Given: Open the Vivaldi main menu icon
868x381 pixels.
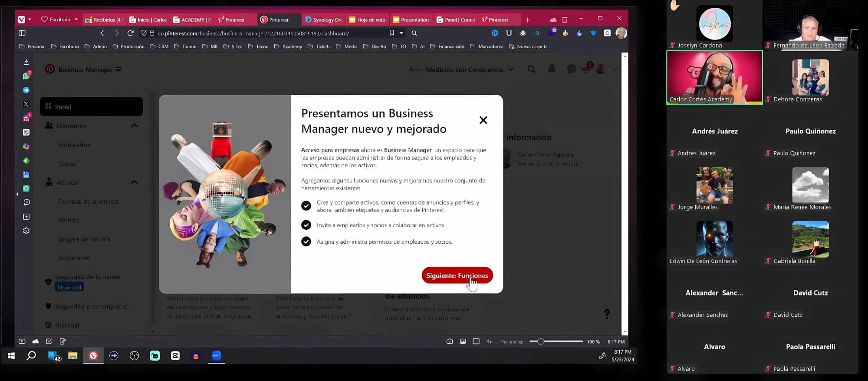Looking at the screenshot, I should tap(21, 20).
